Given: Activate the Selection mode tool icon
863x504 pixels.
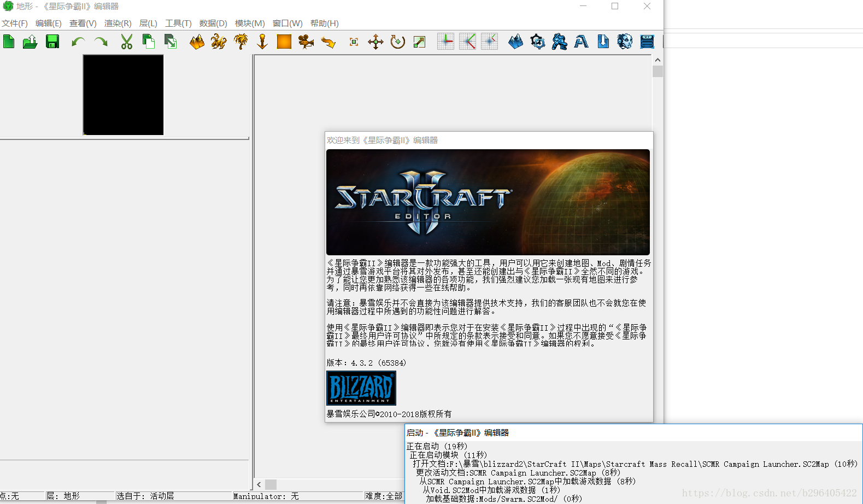Looking at the screenshot, I should pos(354,42).
